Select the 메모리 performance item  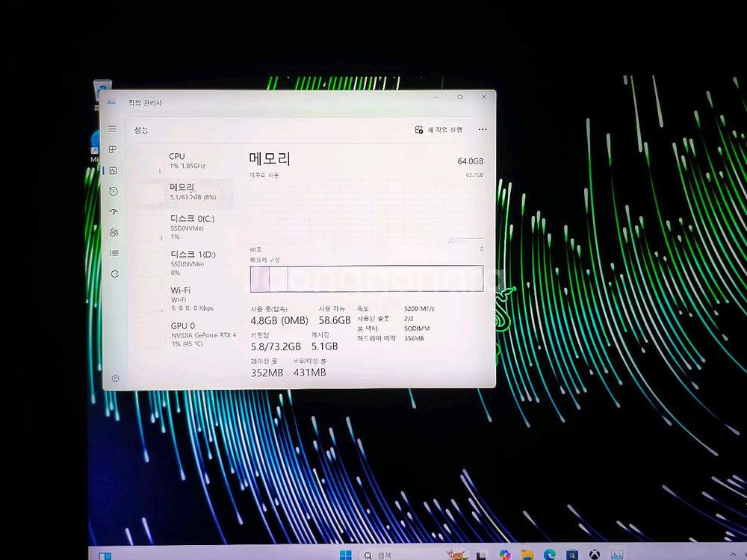[x=184, y=193]
